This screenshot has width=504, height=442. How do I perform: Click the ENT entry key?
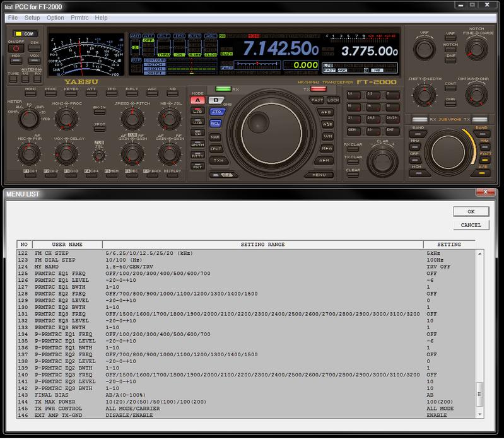pyautogui.click(x=392, y=131)
